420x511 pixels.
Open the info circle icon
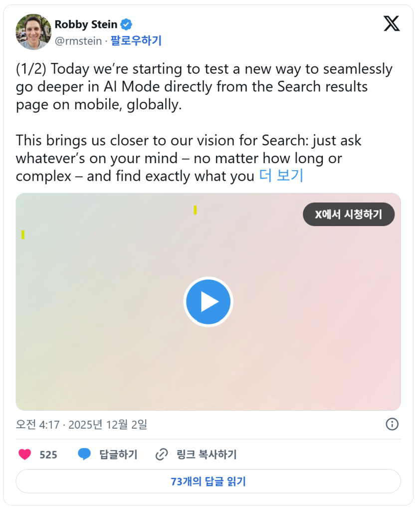click(x=392, y=424)
